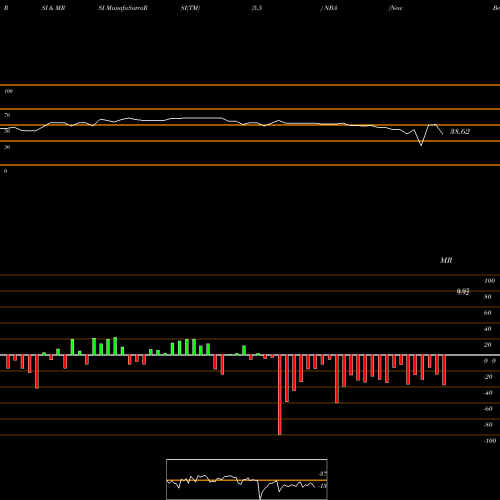Click the 80 label on MR axis
The width and height of the screenshot is (500, 500).
click(x=488, y=297)
